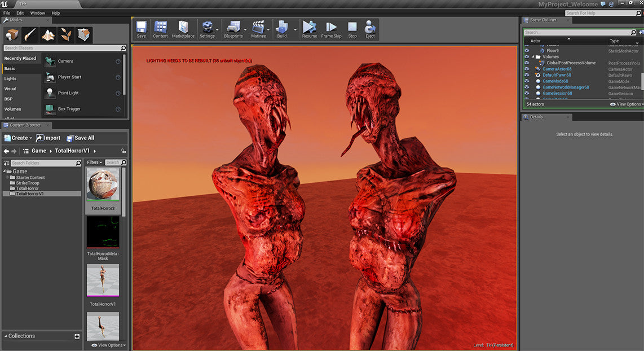Select the Recently Placed category

point(21,58)
